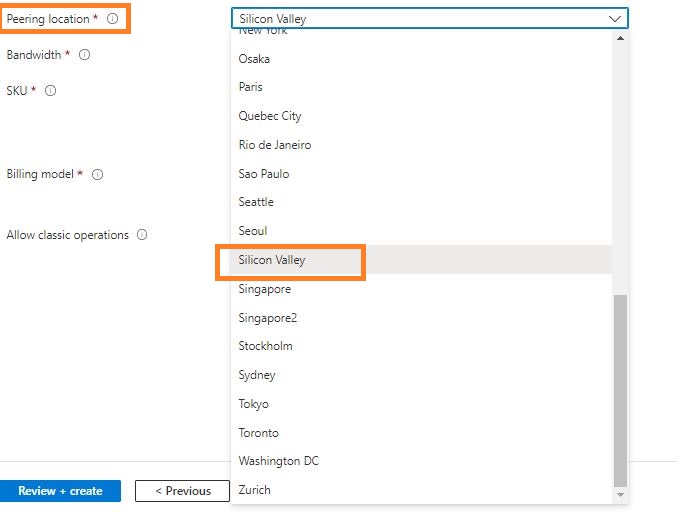Click info icon next to Billing model
This screenshot has width=677, height=512.
click(x=98, y=174)
